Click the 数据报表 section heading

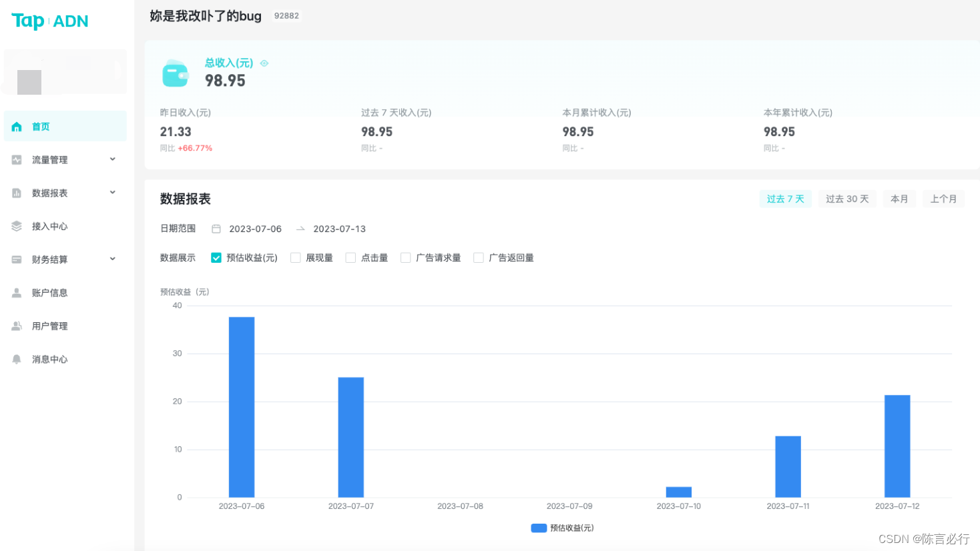click(186, 199)
